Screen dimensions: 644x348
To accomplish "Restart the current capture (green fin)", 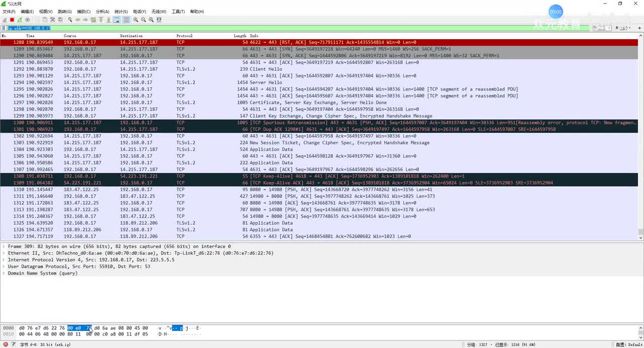I will [x=20, y=20].
